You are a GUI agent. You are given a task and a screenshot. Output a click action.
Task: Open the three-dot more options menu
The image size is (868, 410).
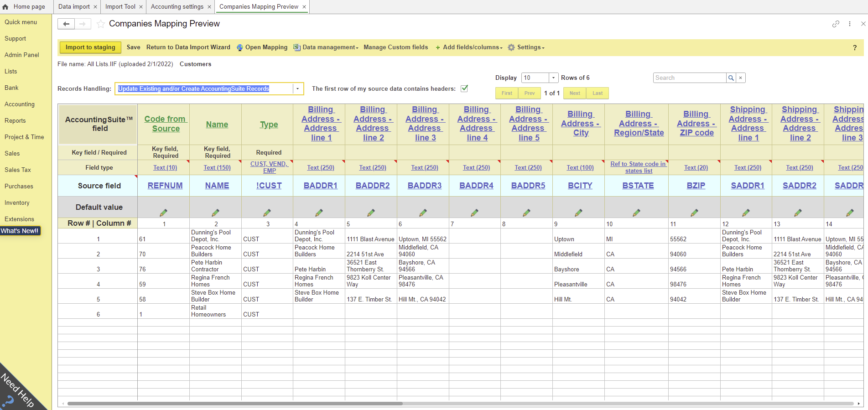[850, 24]
